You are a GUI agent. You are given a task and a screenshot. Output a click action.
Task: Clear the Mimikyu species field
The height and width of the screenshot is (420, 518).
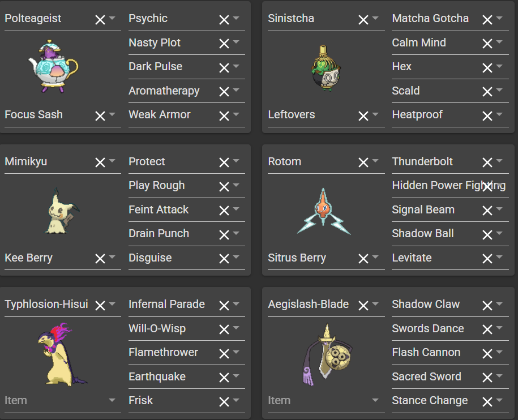point(100,162)
